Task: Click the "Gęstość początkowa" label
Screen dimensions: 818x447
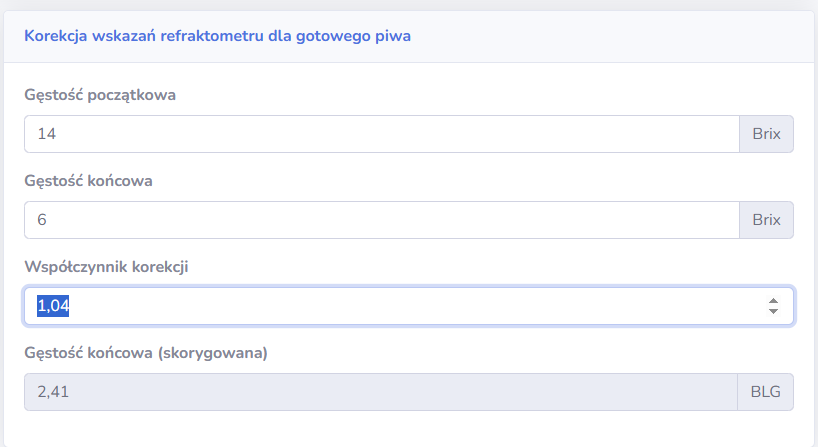Action: pos(100,95)
